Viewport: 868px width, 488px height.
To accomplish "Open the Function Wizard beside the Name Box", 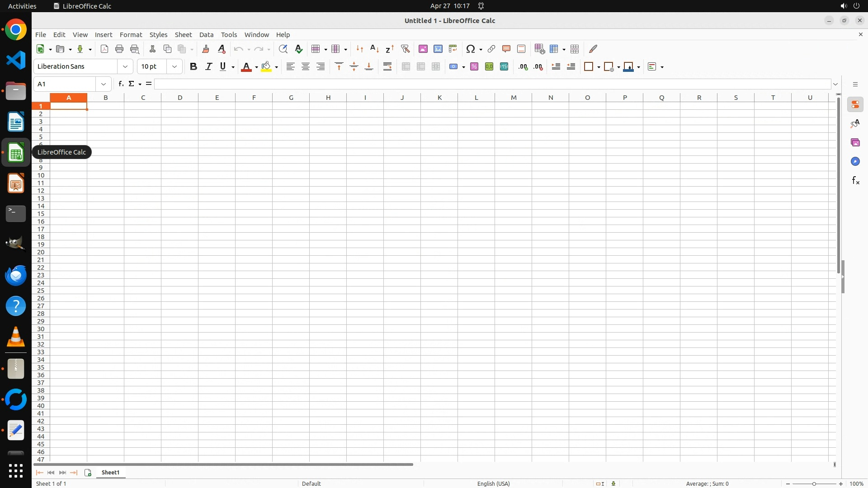I will [121, 84].
